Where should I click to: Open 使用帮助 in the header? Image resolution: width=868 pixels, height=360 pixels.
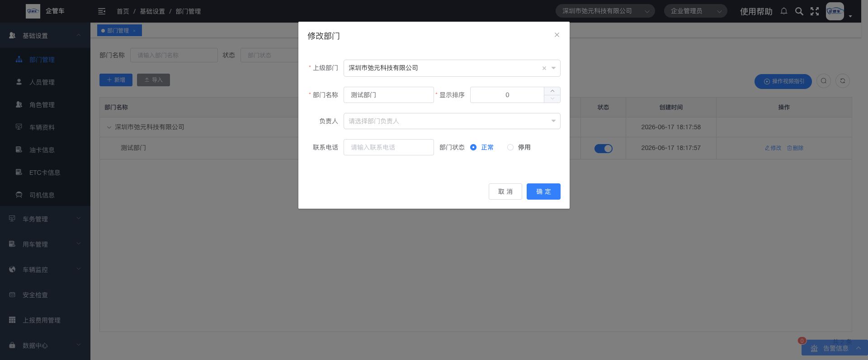tap(756, 11)
